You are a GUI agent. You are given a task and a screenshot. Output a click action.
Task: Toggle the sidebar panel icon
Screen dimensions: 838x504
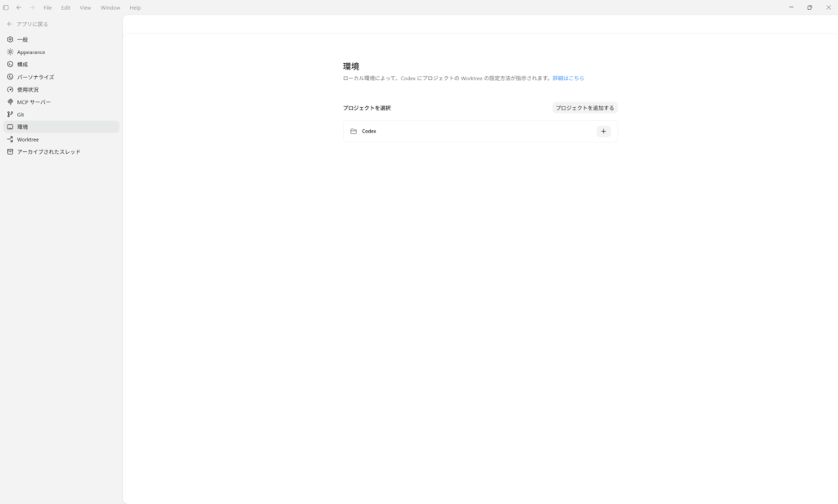pyautogui.click(x=7, y=7)
